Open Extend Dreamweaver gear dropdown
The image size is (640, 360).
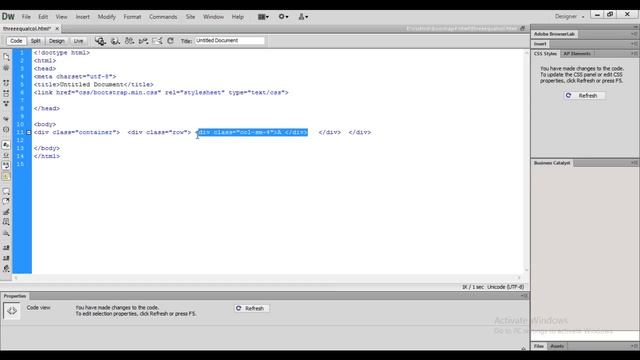point(283,17)
